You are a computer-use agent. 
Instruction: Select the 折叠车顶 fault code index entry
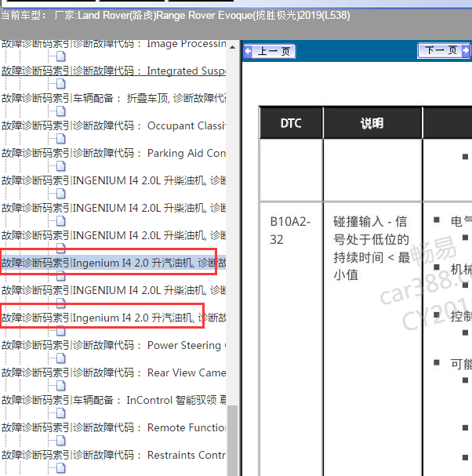pyautogui.click(x=114, y=98)
